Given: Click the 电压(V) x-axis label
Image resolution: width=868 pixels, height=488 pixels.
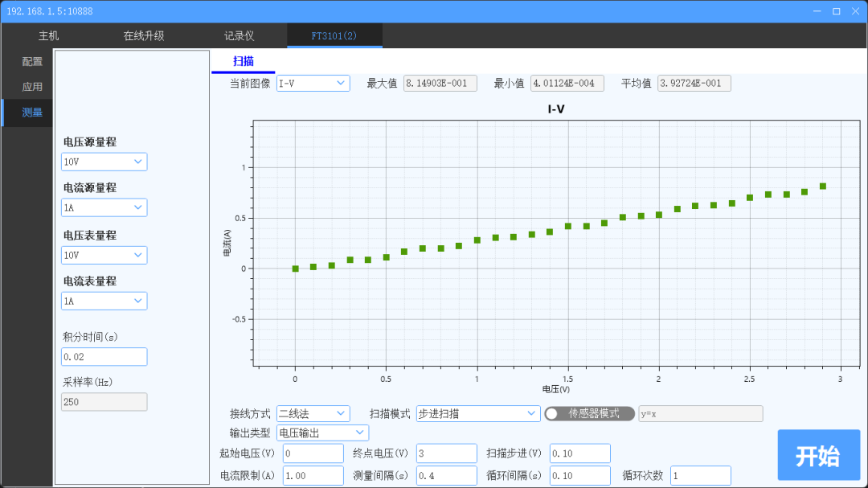Looking at the screenshot, I should 556,389.
